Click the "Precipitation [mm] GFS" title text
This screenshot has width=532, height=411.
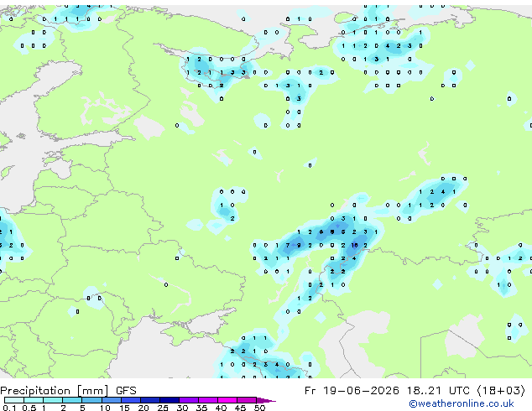68,391
